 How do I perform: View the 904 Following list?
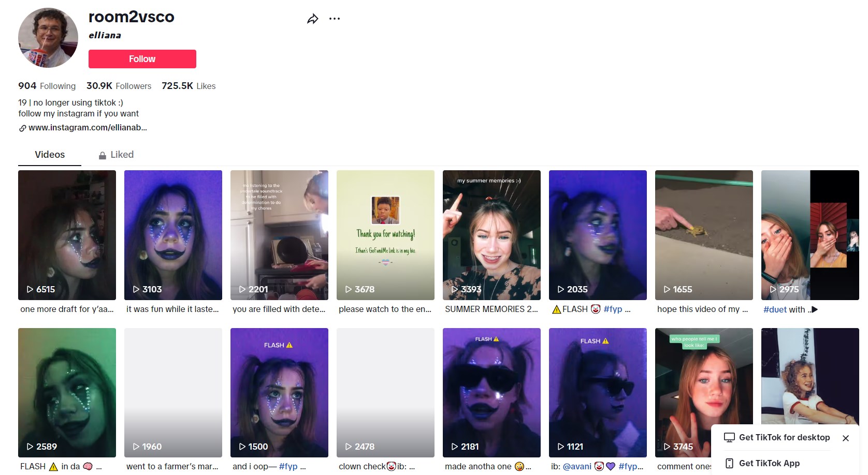point(47,86)
